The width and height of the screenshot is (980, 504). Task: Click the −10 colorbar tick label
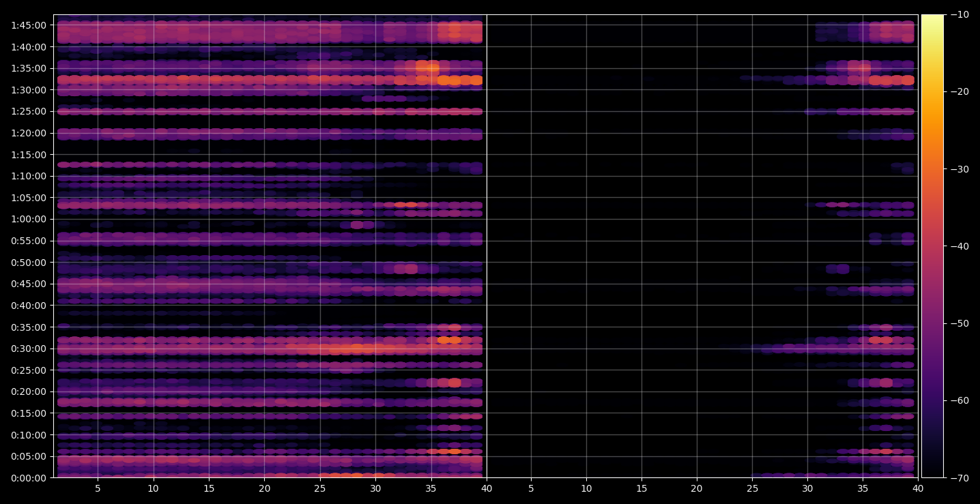pyautogui.click(x=959, y=15)
